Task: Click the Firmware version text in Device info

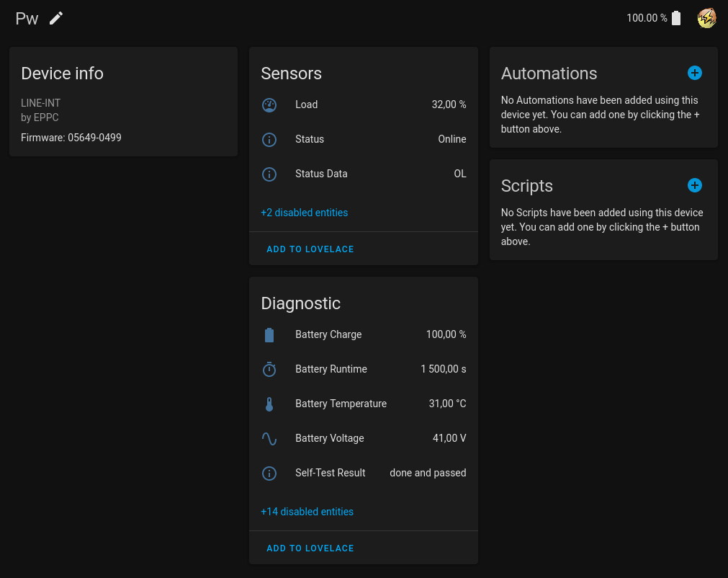Action: tap(71, 137)
